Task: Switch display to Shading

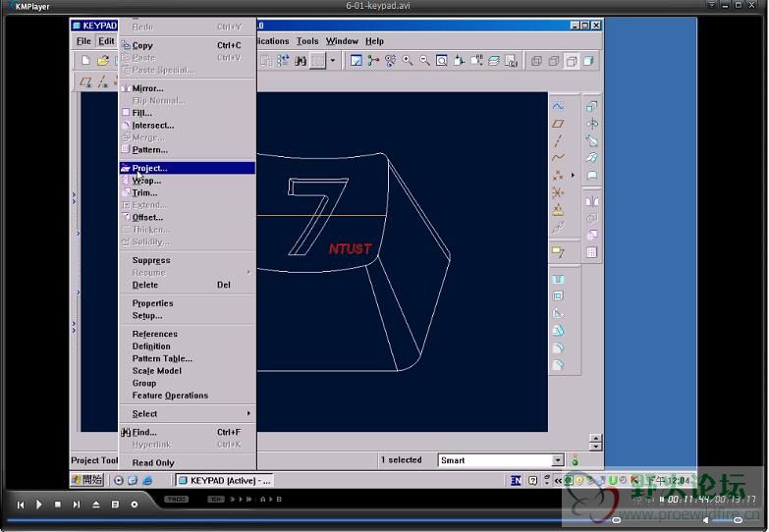Action: [588, 61]
